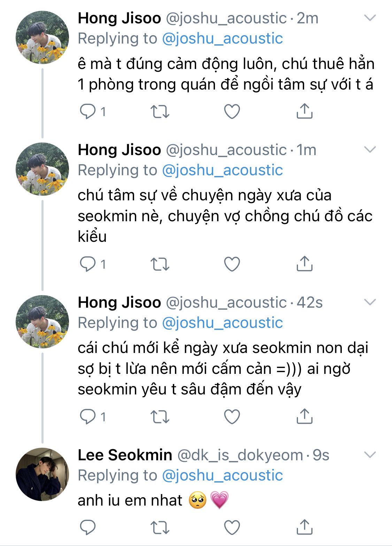392x546 pixels.
Task: Like Lee Seokmin's 'anh iu em nhat' tweet
Action: click(x=232, y=528)
